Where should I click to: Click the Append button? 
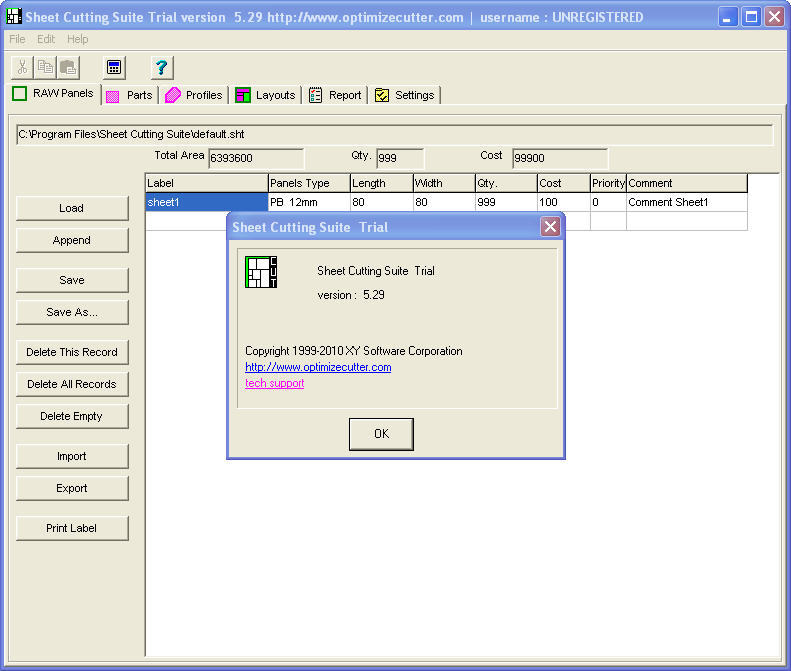click(x=72, y=241)
